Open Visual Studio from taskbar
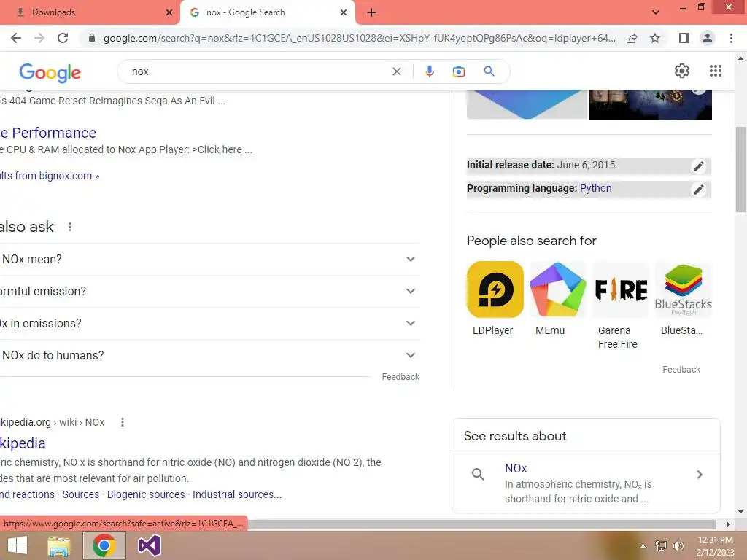The image size is (747, 560). (x=149, y=545)
